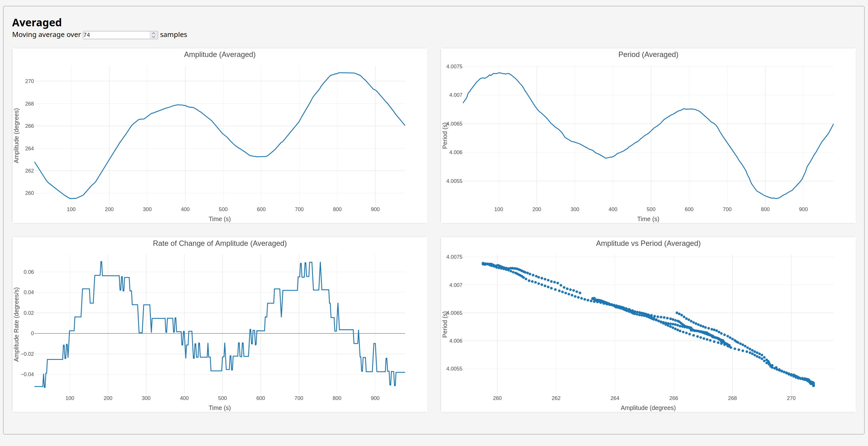868x446 pixels.
Task: Increment moving average samples with up arrow
Action: [x=154, y=33]
